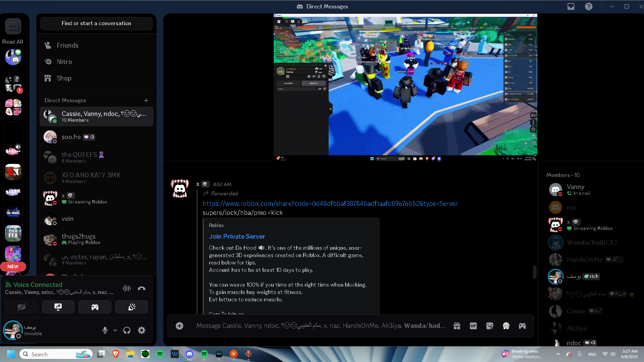Open the Discord home button
644x362 pixels.
[13, 26]
